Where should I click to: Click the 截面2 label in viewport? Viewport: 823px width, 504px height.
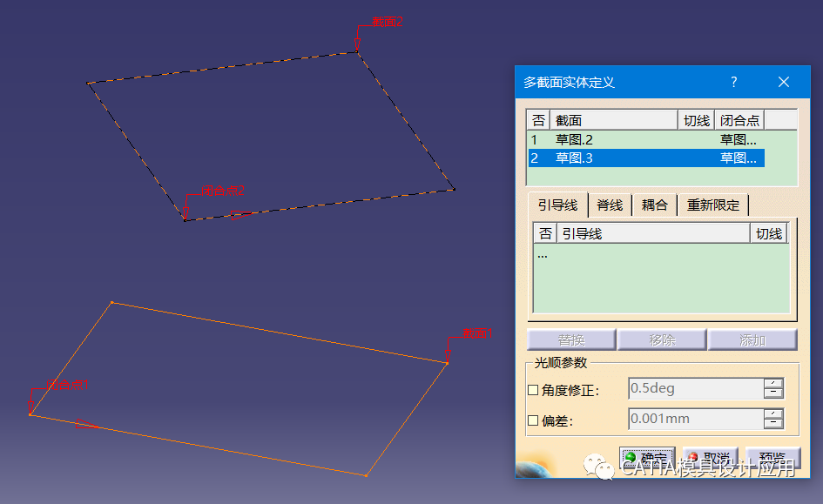388,22
